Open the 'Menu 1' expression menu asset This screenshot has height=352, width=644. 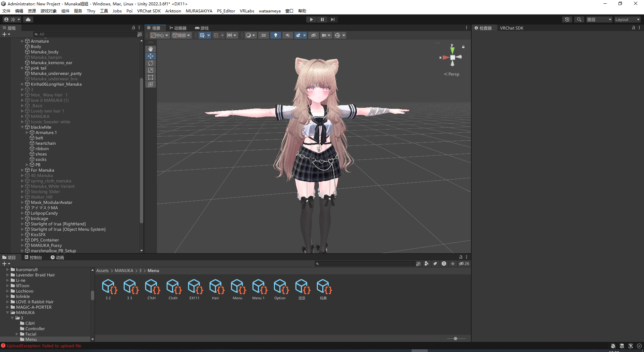(x=258, y=289)
